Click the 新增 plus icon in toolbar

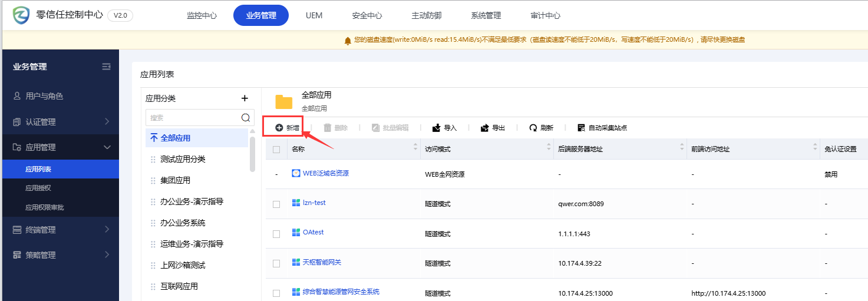(x=279, y=128)
